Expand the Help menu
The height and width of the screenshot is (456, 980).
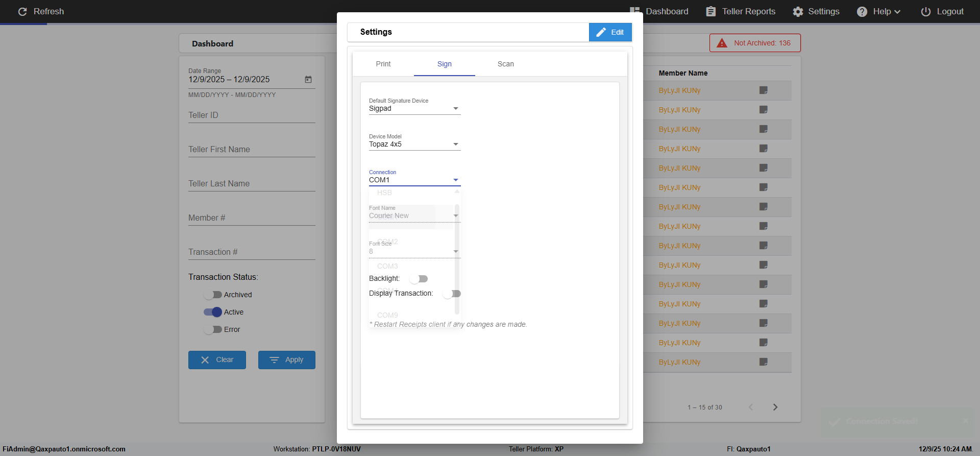coord(879,12)
